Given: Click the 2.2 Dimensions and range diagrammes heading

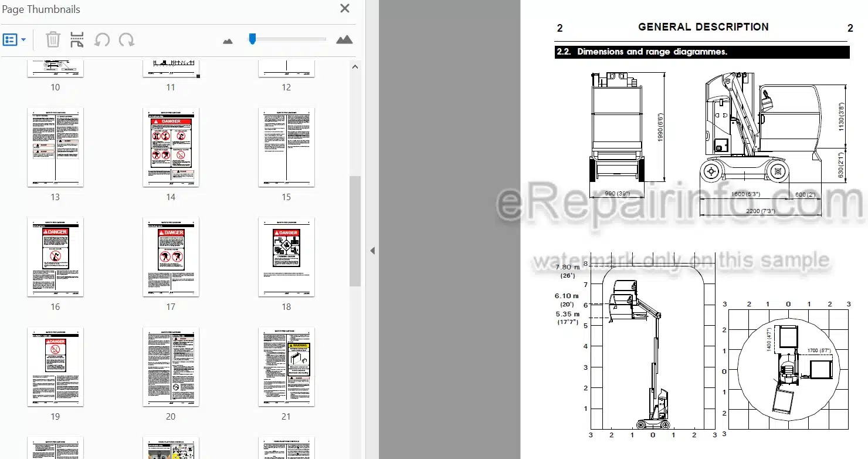Looking at the screenshot, I should 642,52.
